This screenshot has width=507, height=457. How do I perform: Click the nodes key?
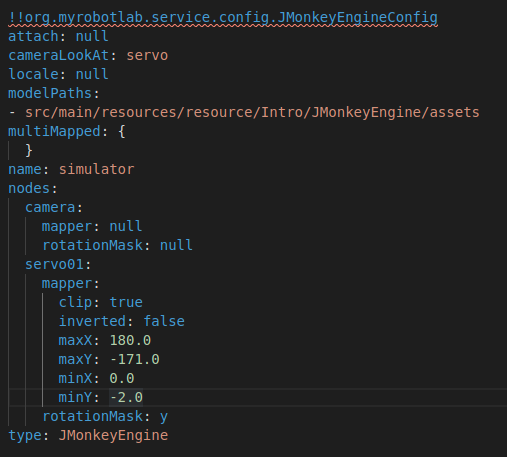(x=29, y=188)
